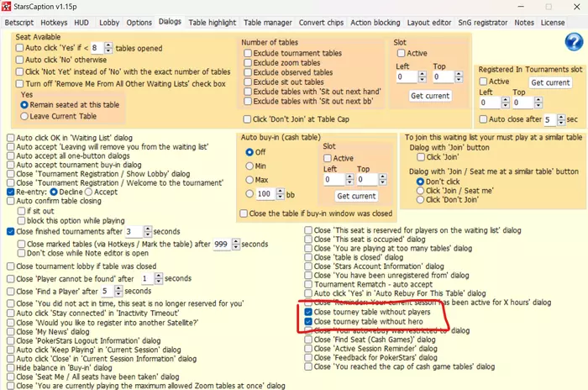588x390 pixels.
Task: Go to the HUD tab
Action: coord(81,23)
